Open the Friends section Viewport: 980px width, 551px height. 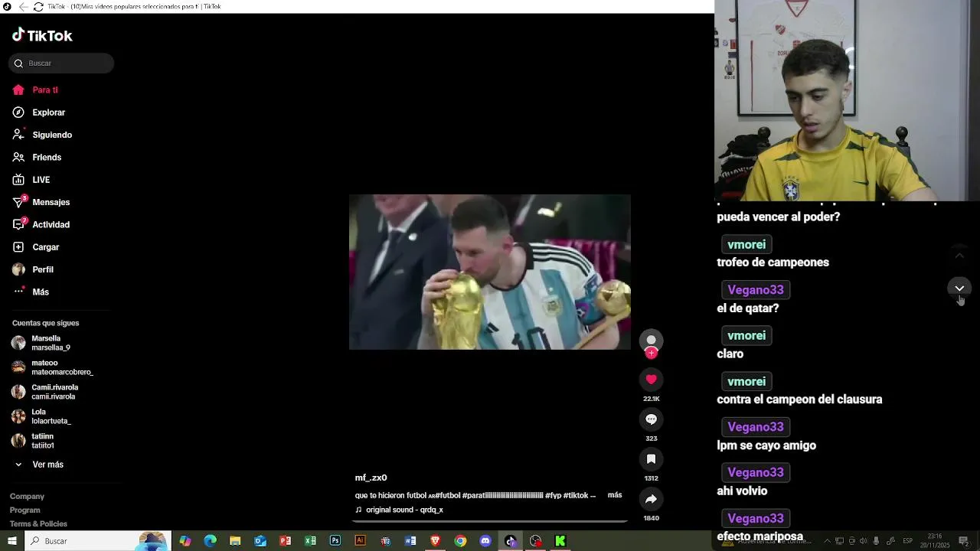click(37, 158)
